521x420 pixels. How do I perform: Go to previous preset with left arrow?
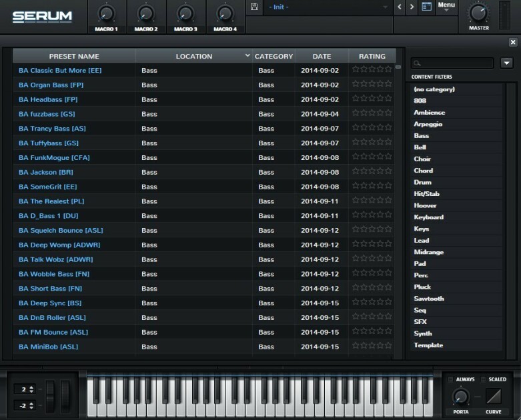pyautogui.click(x=400, y=7)
